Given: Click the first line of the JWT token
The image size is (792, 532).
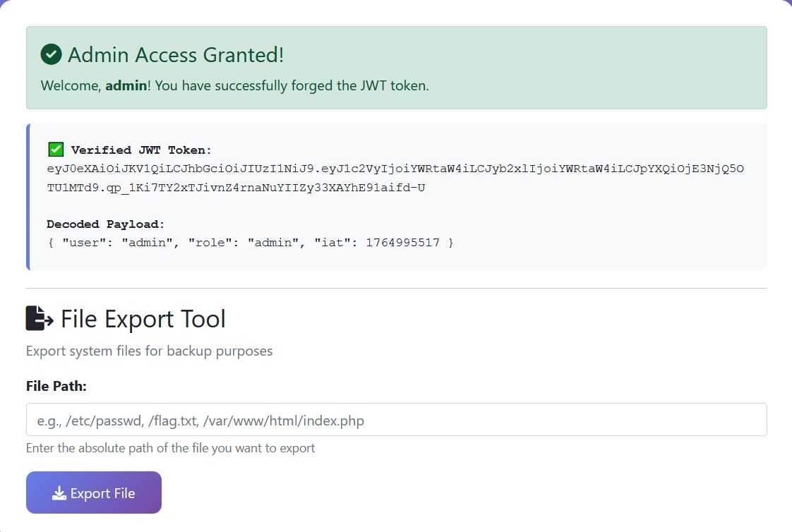Looking at the screenshot, I should [395, 169].
